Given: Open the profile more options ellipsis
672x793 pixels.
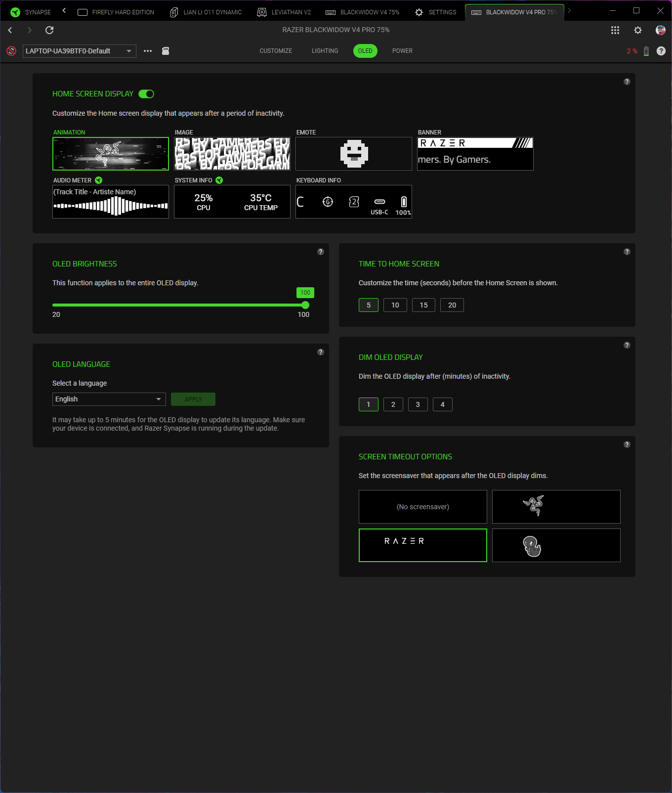Looking at the screenshot, I should pyautogui.click(x=148, y=51).
